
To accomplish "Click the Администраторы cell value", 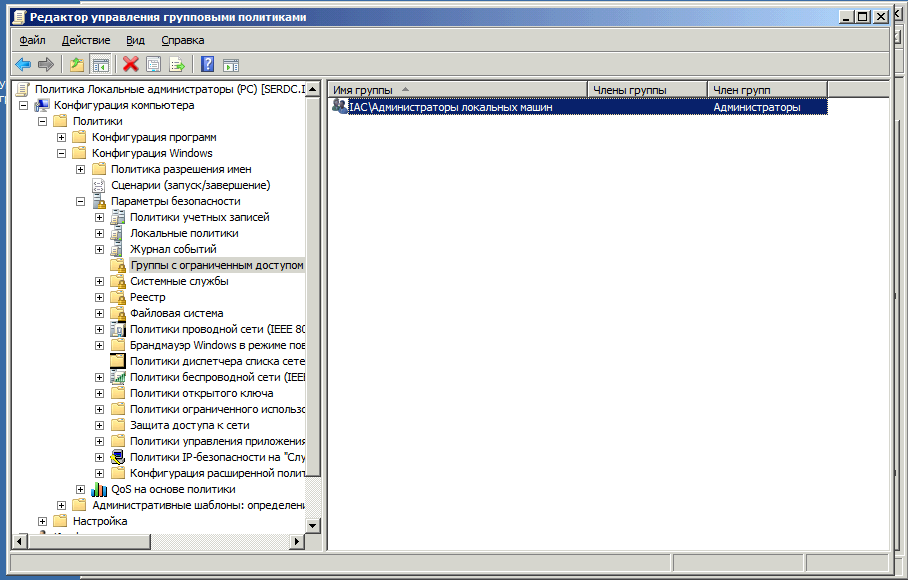I will [x=756, y=107].
